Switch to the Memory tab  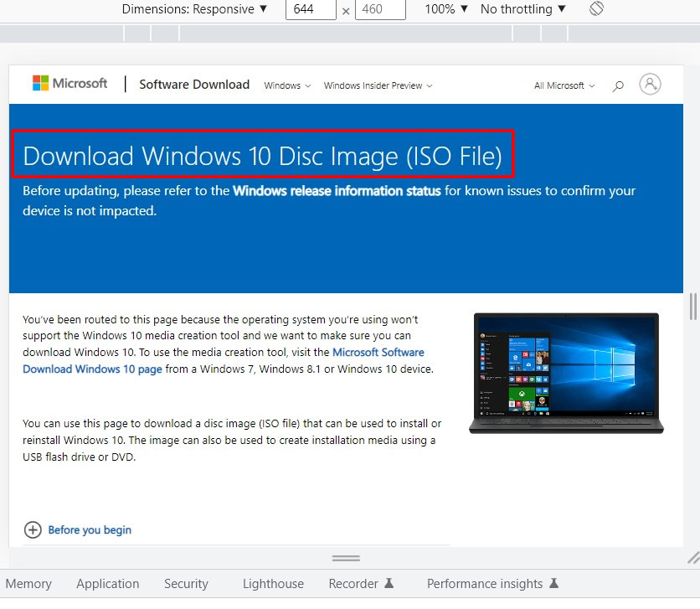pyautogui.click(x=28, y=584)
